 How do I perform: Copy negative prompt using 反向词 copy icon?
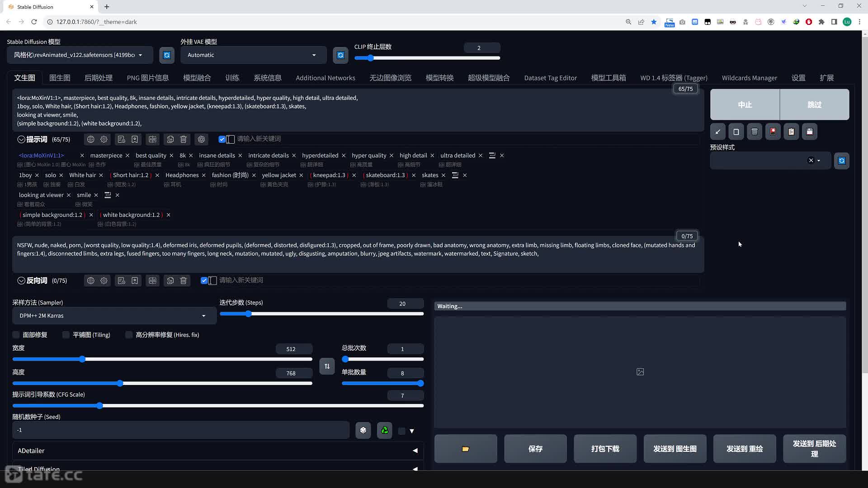pos(170,281)
